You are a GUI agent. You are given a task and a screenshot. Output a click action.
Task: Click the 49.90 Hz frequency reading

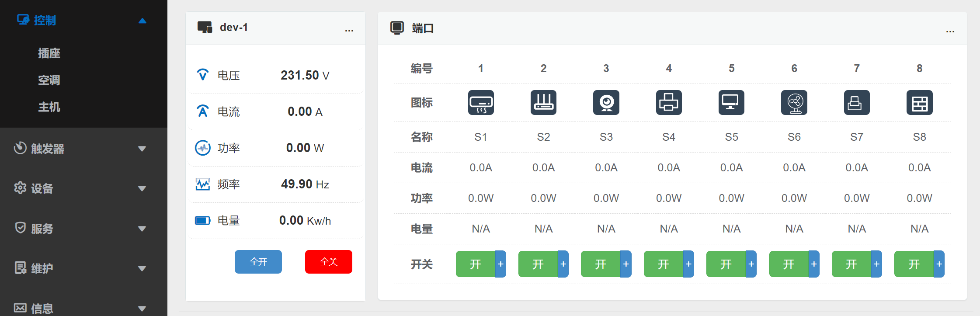click(x=305, y=184)
